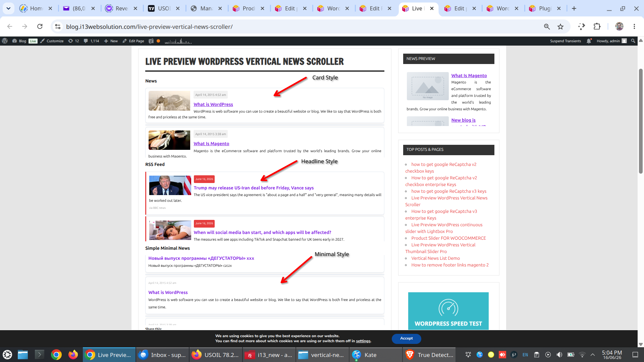This screenshot has height=362, width=644.
Task: Accept the cookie notice
Action: pyautogui.click(x=406, y=339)
